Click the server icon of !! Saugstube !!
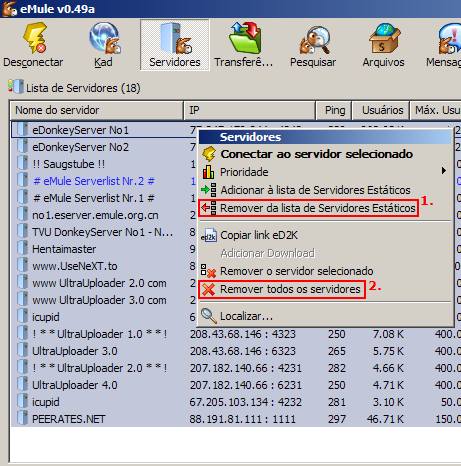The image size is (461, 466). tap(22, 163)
